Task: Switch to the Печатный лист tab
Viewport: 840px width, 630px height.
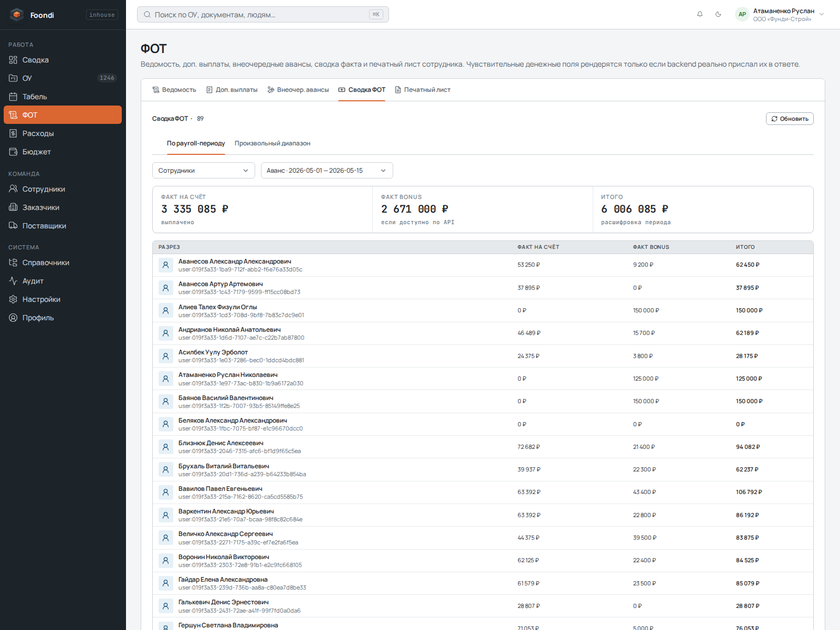Action: click(423, 90)
